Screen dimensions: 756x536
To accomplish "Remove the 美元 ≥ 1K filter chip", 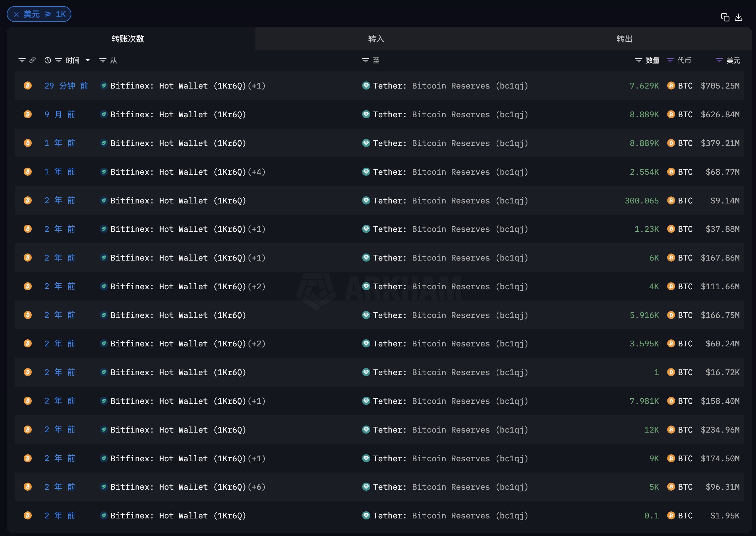I will pyautogui.click(x=16, y=14).
